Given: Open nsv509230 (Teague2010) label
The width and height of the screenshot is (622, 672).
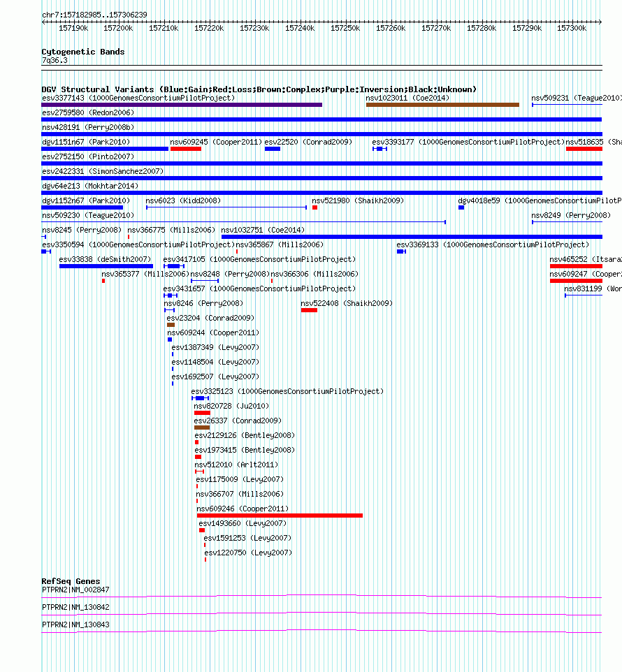Looking at the screenshot, I should [88, 215].
